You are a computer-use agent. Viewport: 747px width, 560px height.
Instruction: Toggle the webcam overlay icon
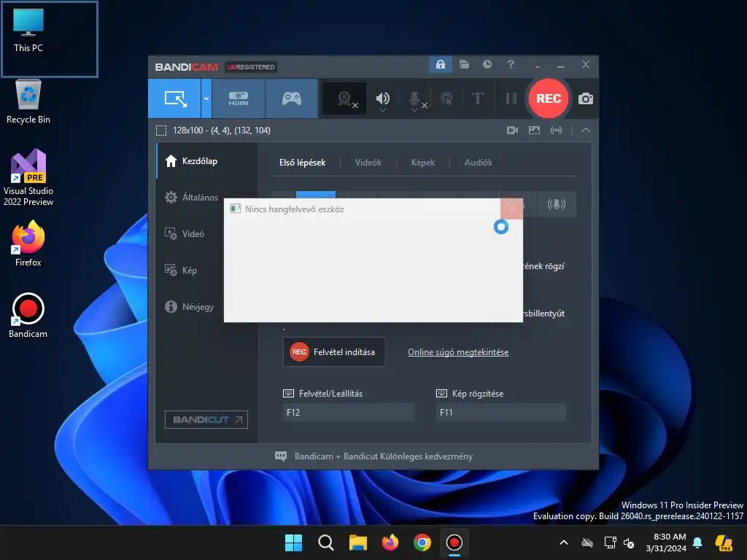click(x=344, y=99)
